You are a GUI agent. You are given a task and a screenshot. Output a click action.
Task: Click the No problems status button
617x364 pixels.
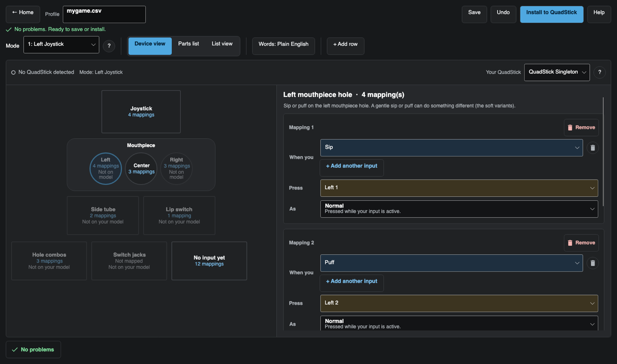pyautogui.click(x=33, y=349)
